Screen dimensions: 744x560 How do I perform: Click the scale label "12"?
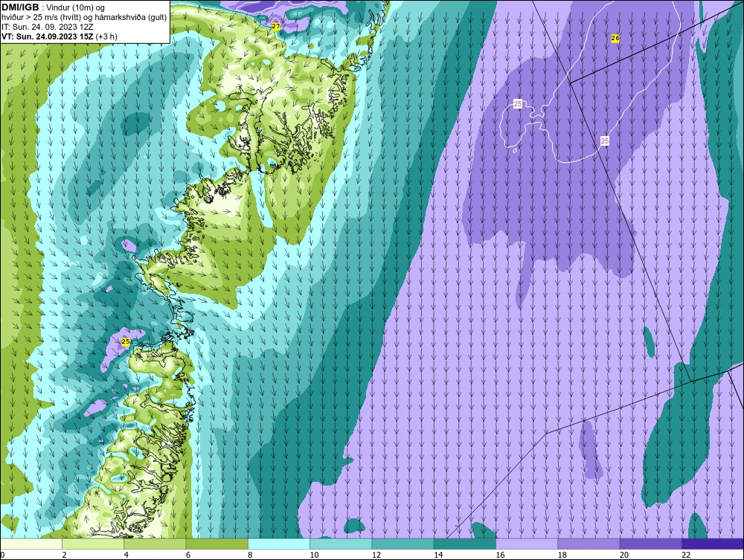click(x=376, y=555)
